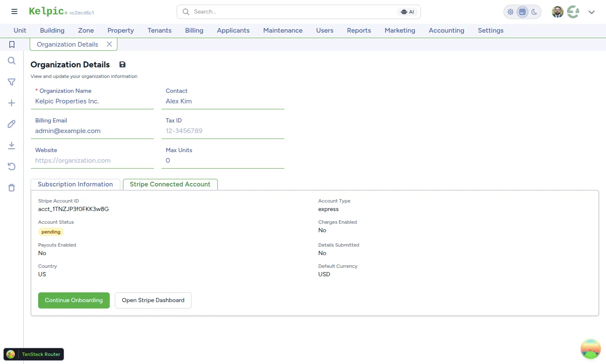Edit the Max Units field
Viewport: 606px width, 364px height.
[223, 161]
